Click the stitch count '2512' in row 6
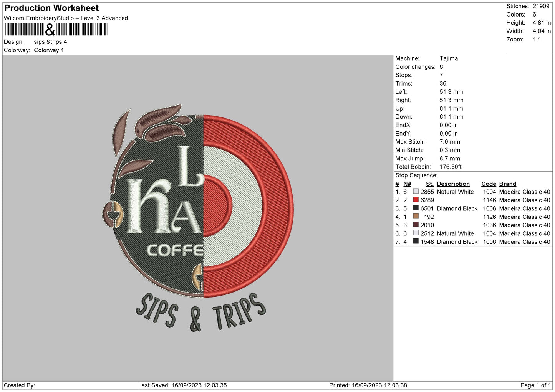The width and height of the screenshot is (555, 392). (x=427, y=233)
